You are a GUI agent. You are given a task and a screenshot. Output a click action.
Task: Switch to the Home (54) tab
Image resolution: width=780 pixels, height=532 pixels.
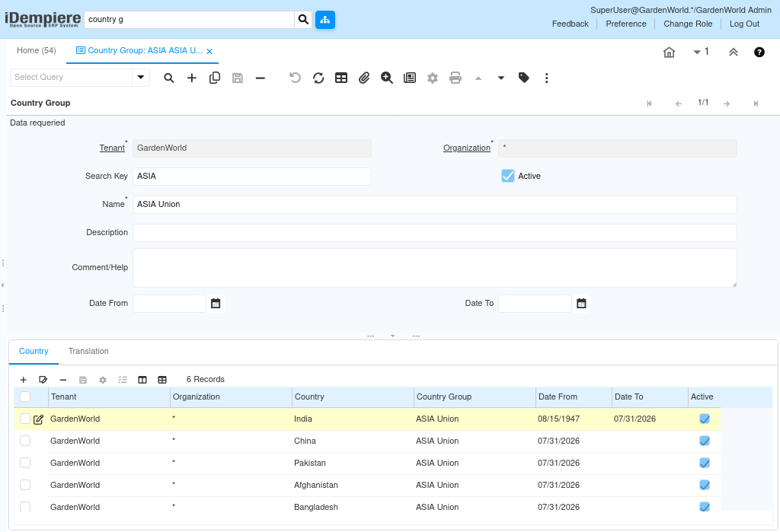pyautogui.click(x=37, y=51)
